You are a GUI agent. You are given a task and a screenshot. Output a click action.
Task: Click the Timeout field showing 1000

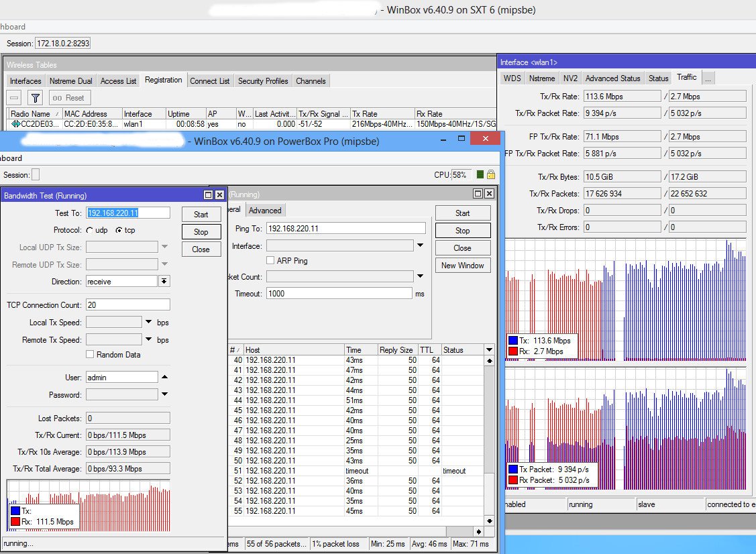(339, 294)
